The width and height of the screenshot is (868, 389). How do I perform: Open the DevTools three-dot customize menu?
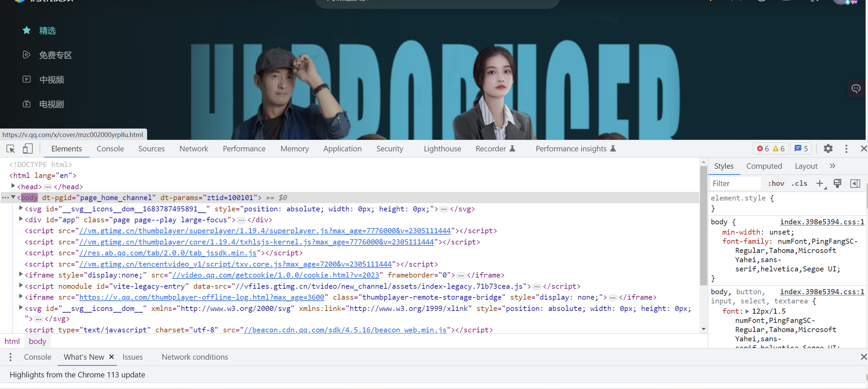tap(846, 149)
